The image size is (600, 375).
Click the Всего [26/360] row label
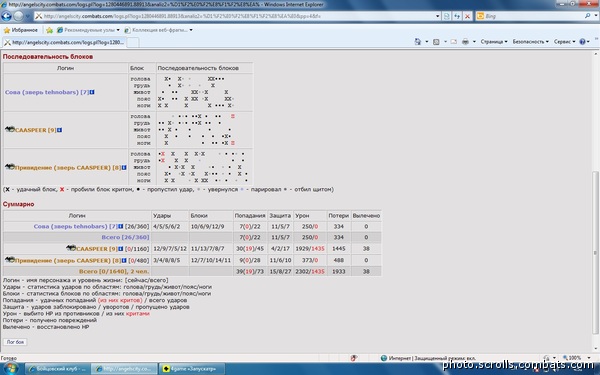[125, 237]
